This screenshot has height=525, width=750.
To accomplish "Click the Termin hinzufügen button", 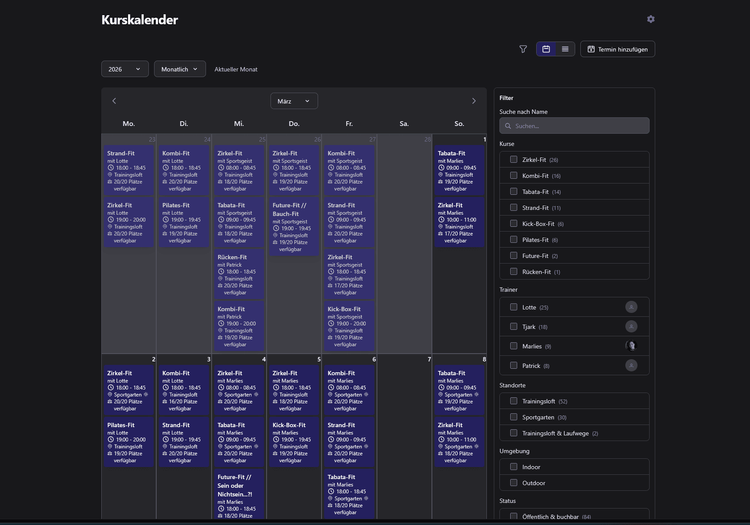I will (617, 49).
